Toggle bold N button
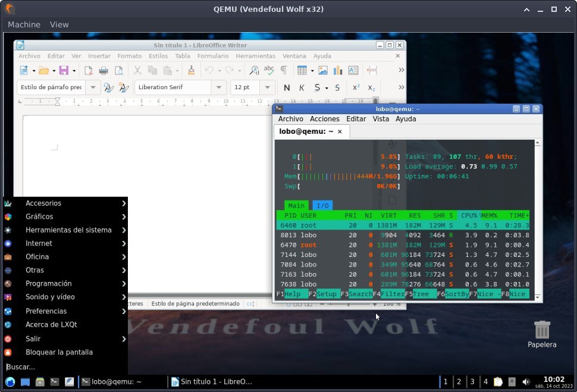Viewport: 577px width, 392px height. (x=287, y=87)
